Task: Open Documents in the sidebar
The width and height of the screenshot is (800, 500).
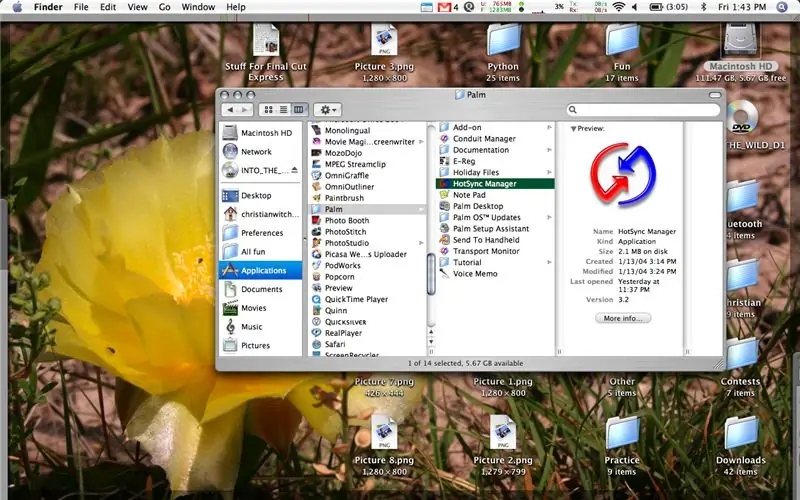Action: 261,289
